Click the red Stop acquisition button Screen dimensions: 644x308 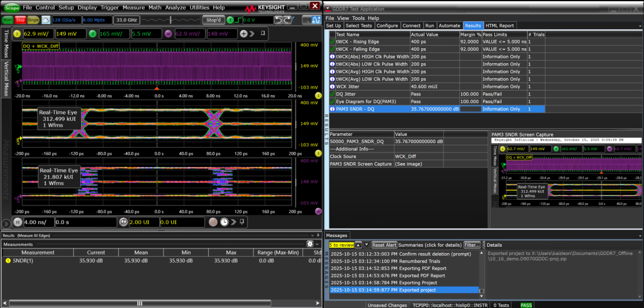pyautogui.click(x=20, y=20)
